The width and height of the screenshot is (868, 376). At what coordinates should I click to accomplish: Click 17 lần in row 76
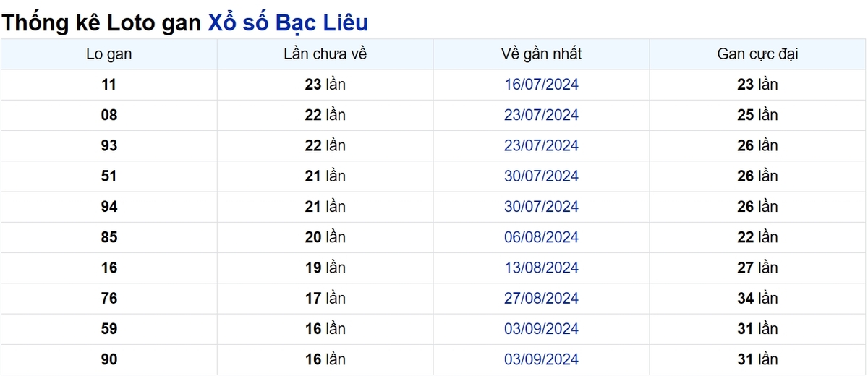(x=325, y=298)
